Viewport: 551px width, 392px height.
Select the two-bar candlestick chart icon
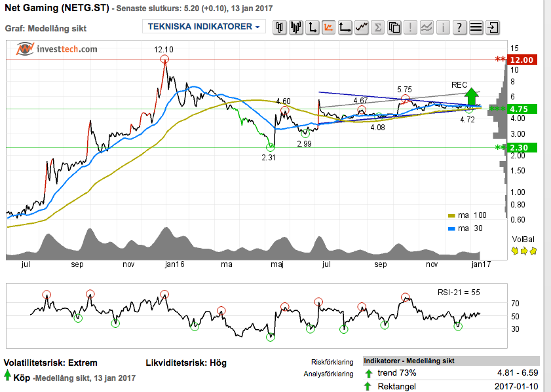point(280,27)
